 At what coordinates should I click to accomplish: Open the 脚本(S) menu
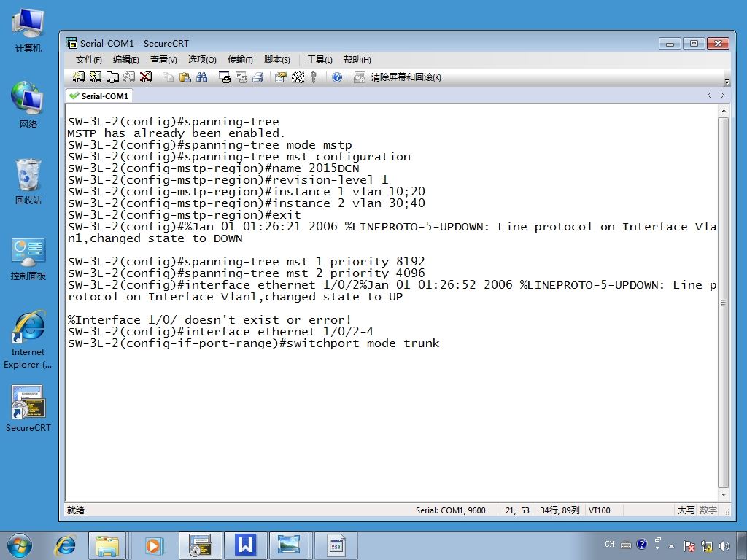(276, 60)
